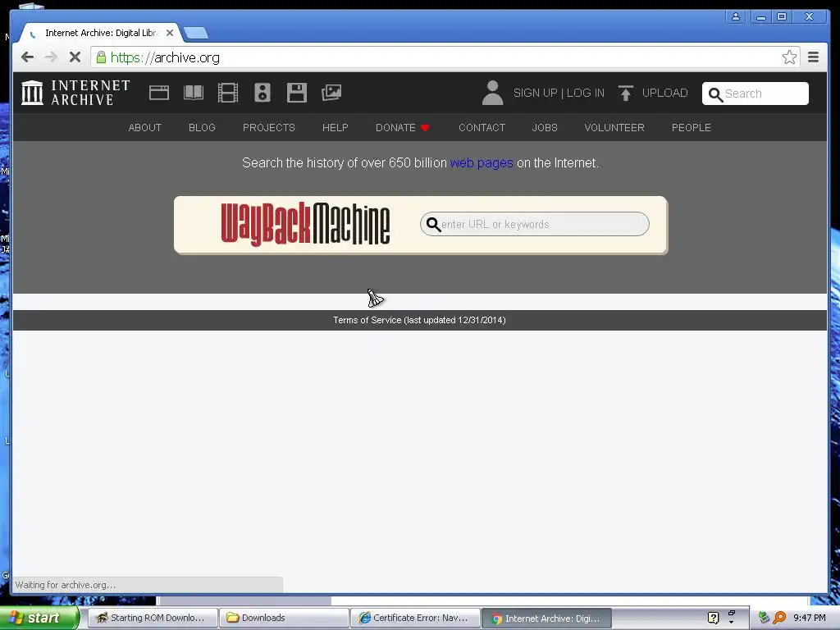
Task: Click the Chrome profile person button
Action: tap(736, 16)
